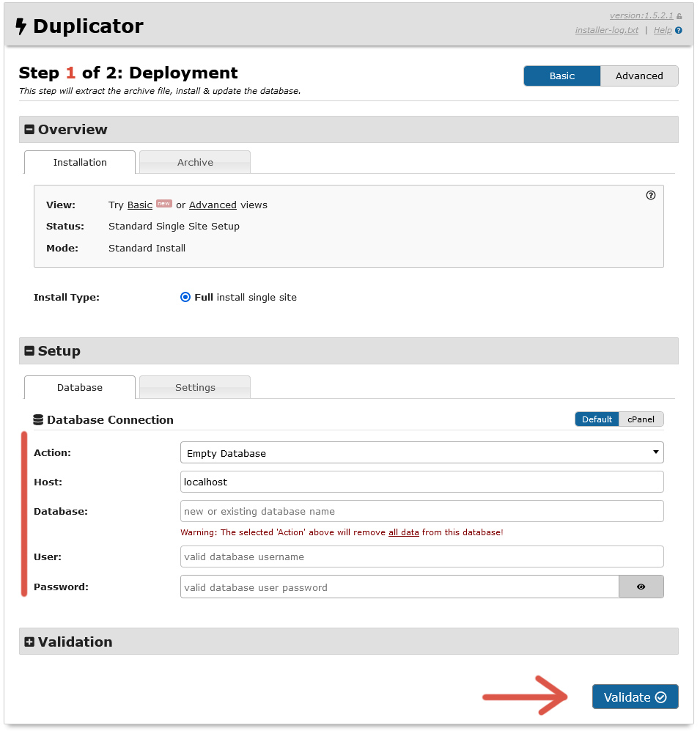Focus the Host input field

421,482
